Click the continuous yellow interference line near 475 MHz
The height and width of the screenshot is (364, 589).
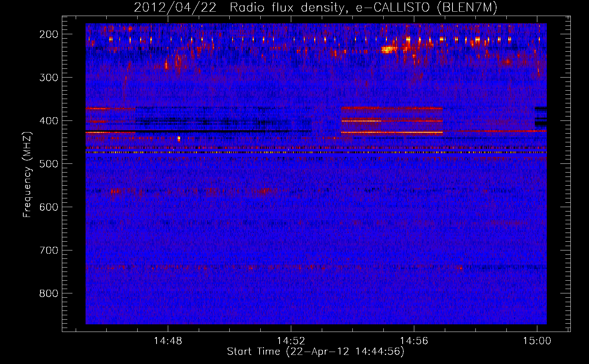(x=316, y=153)
